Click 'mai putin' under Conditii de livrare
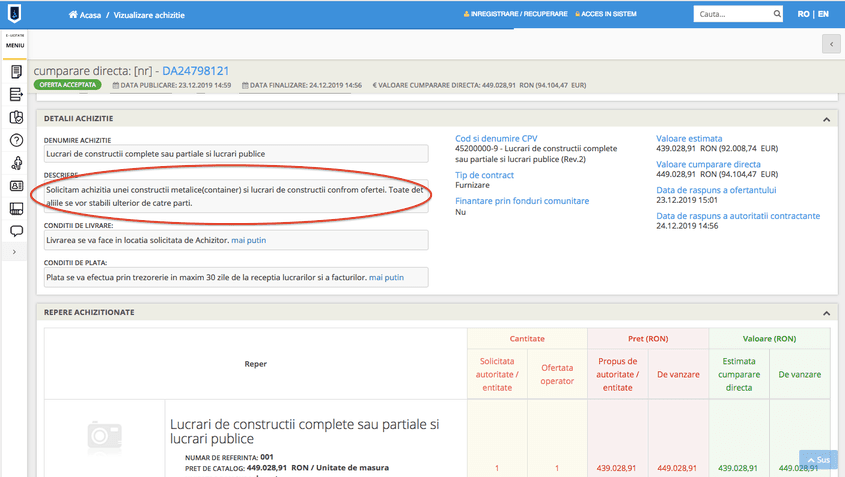845x477 pixels. pos(249,240)
